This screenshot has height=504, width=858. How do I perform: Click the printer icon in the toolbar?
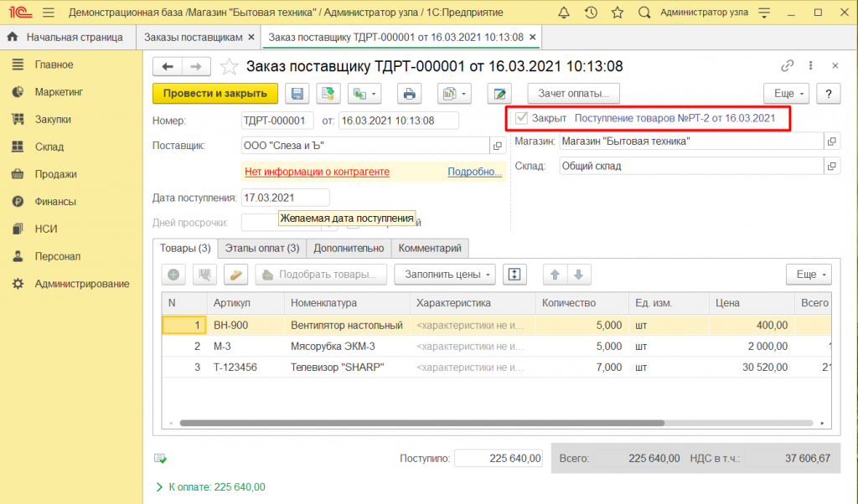(410, 93)
